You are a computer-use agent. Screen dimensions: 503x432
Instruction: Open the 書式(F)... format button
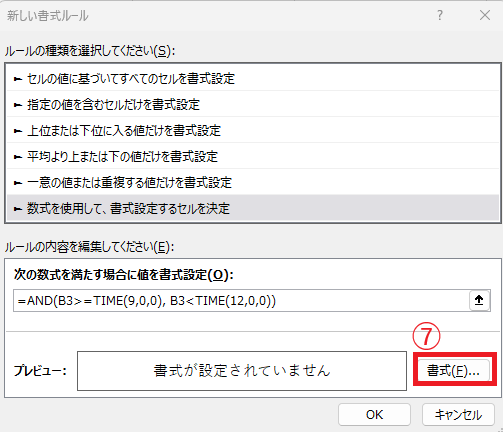tap(453, 371)
